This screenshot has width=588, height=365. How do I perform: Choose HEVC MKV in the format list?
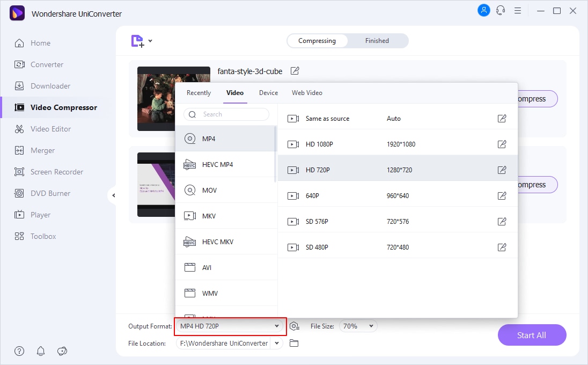225,242
